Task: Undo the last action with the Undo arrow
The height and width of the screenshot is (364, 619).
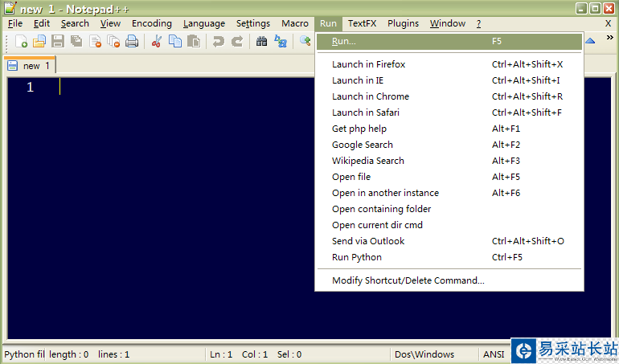Action: (218, 41)
